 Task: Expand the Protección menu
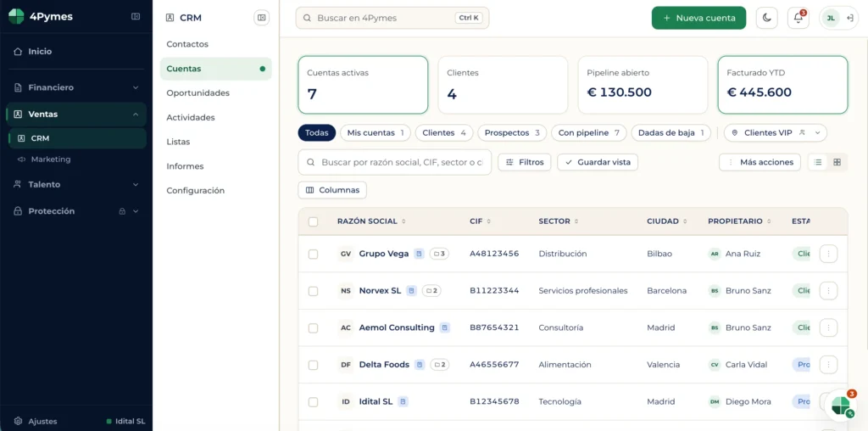[76, 211]
